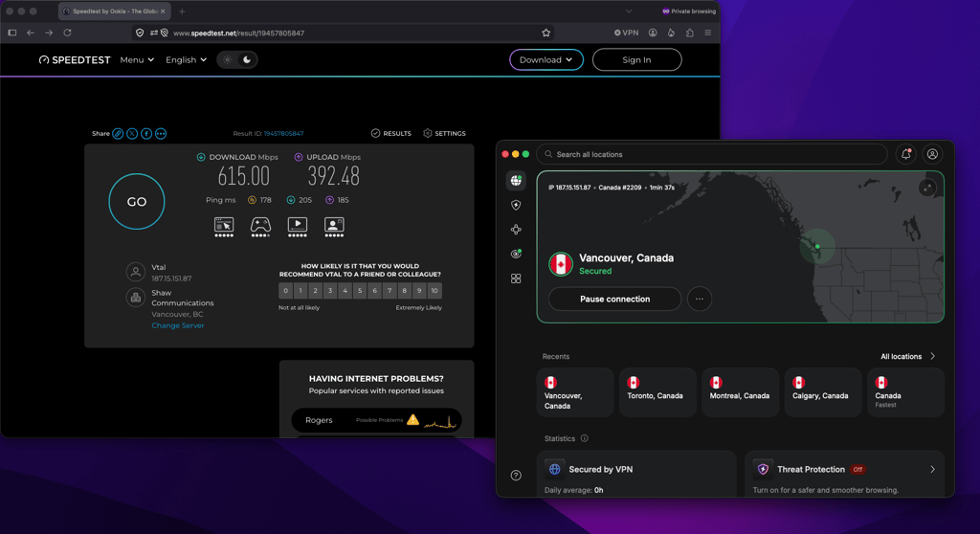
Task: Share result on Facebook
Action: [x=146, y=133]
